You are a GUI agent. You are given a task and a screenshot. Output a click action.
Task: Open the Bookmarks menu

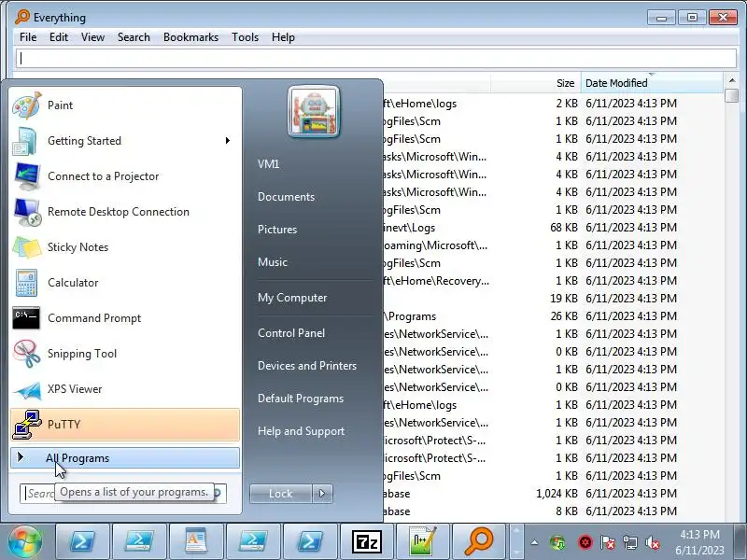tap(190, 37)
